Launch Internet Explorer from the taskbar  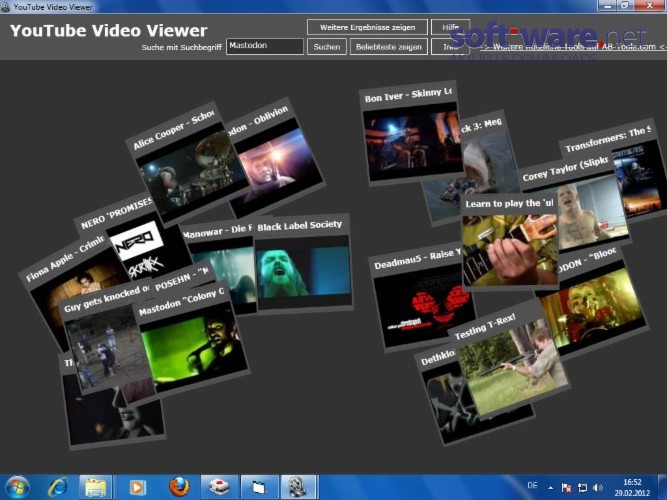click(57, 487)
